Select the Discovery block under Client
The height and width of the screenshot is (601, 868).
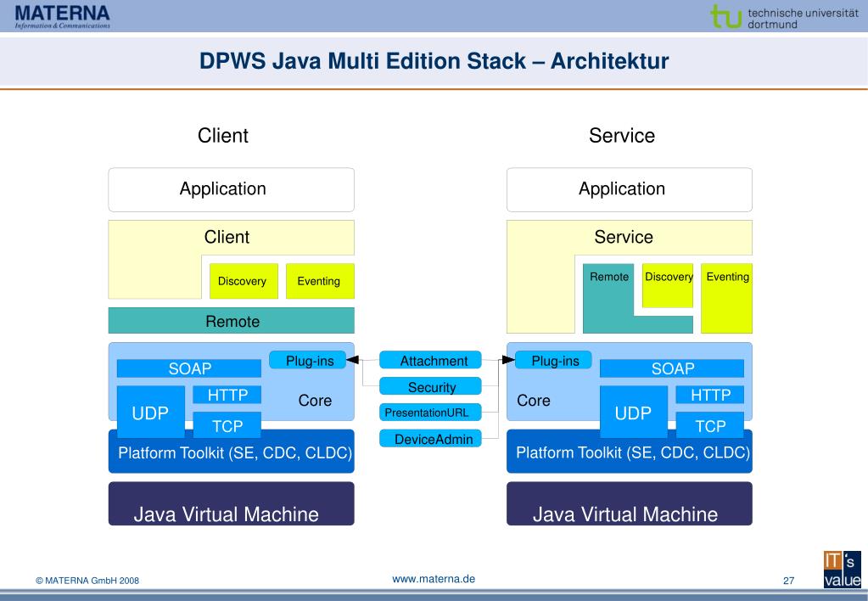(x=244, y=281)
